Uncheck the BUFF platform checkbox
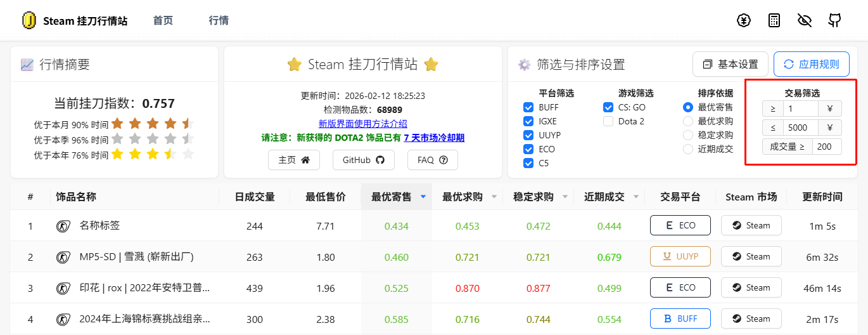868x335 pixels. 528,107
